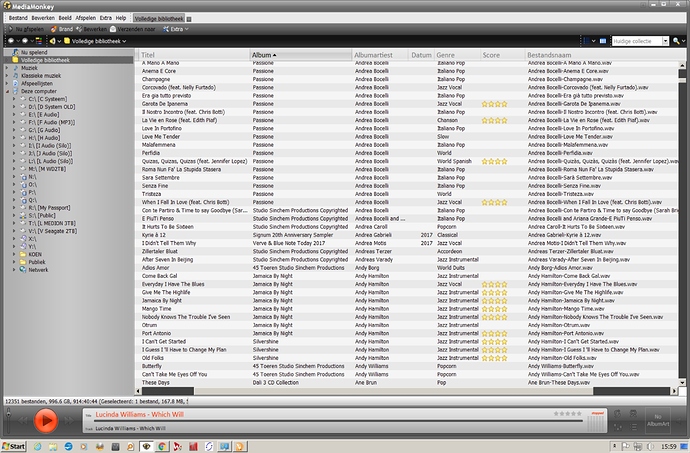Image resolution: width=690 pixels, height=453 pixels.
Task: Click the Bewerken toolbar button
Action: click(92, 29)
